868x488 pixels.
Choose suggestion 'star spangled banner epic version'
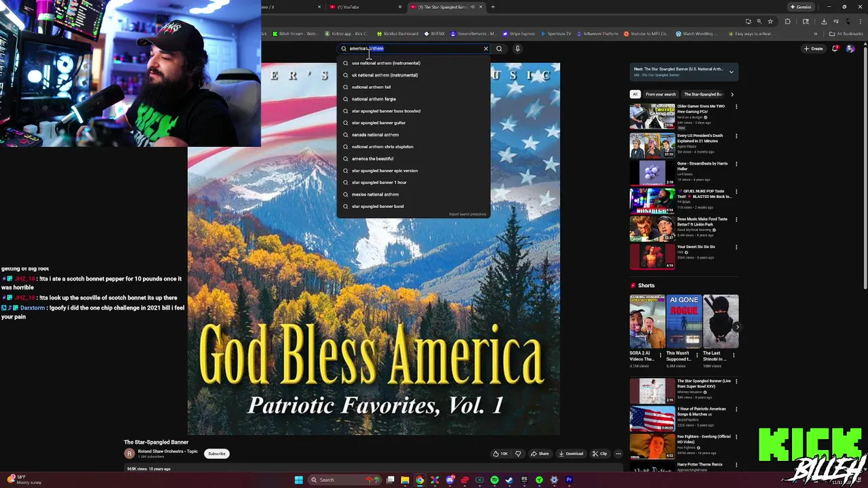click(x=414, y=171)
